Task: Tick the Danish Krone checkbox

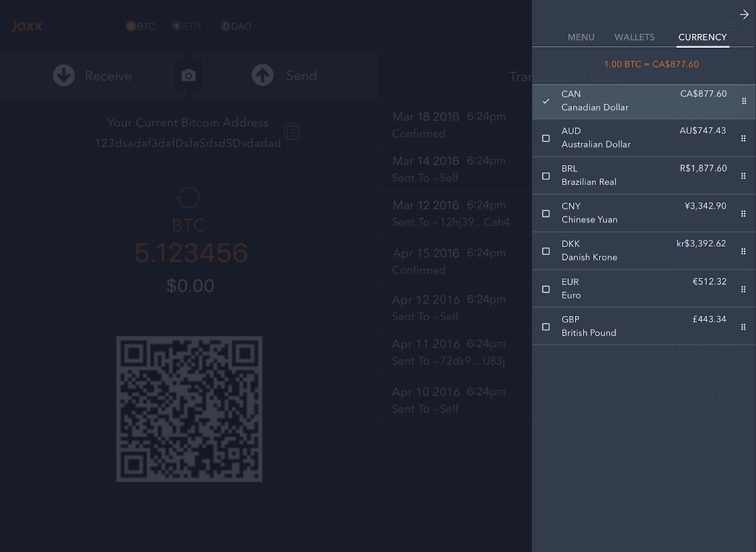Action: point(546,251)
